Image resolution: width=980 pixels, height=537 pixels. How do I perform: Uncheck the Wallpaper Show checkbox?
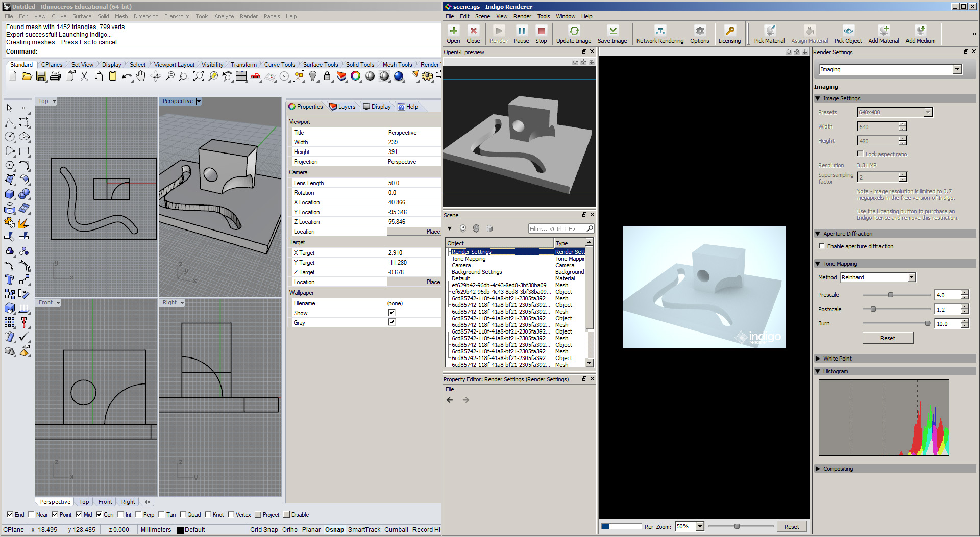[x=391, y=313]
